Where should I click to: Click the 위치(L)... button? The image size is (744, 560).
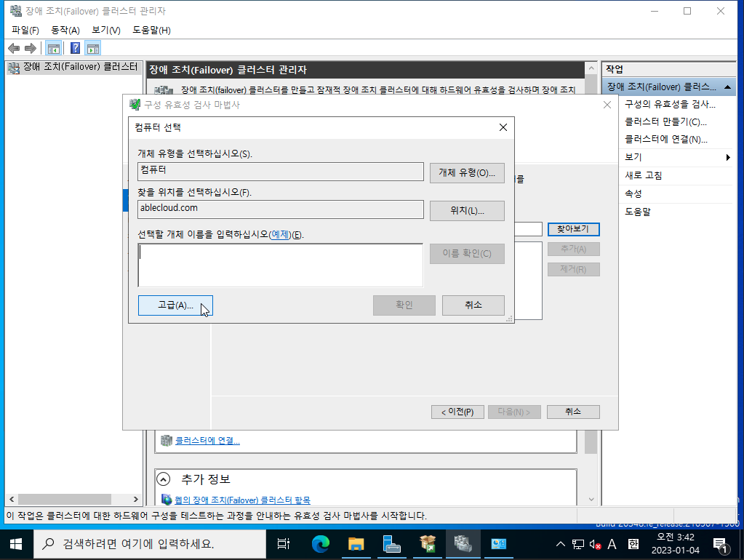[467, 211]
